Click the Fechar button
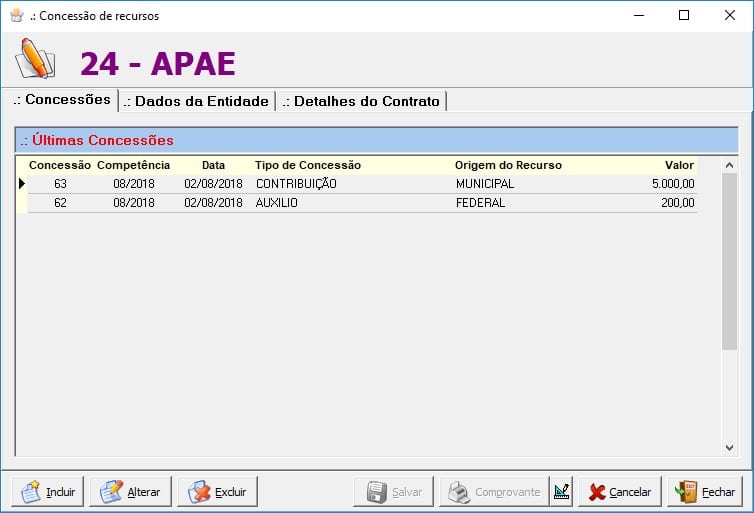This screenshot has width=754, height=513. click(705, 492)
